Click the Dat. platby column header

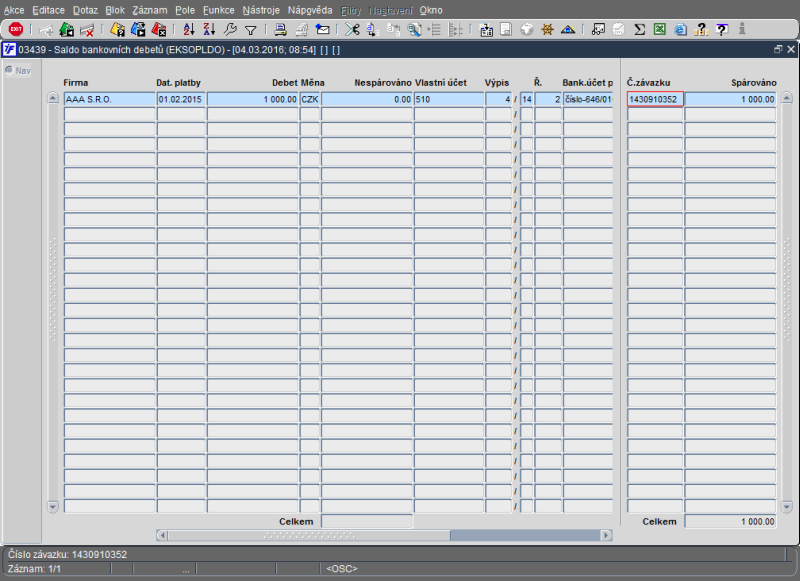179,83
